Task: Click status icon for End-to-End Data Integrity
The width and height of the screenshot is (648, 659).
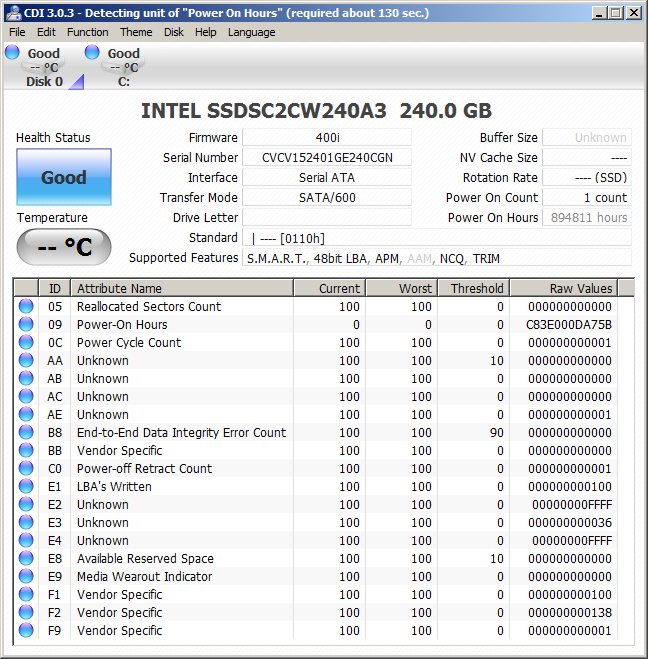Action: pyautogui.click(x=26, y=433)
